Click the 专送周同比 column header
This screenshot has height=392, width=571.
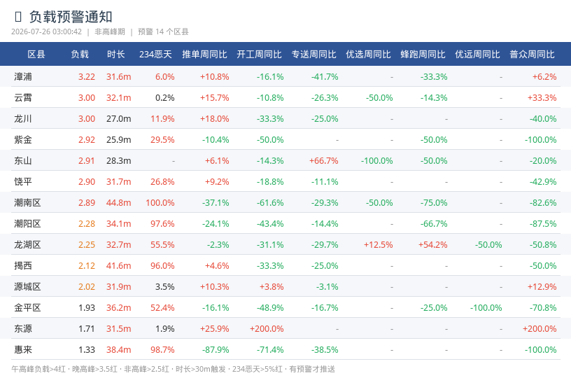314,55
